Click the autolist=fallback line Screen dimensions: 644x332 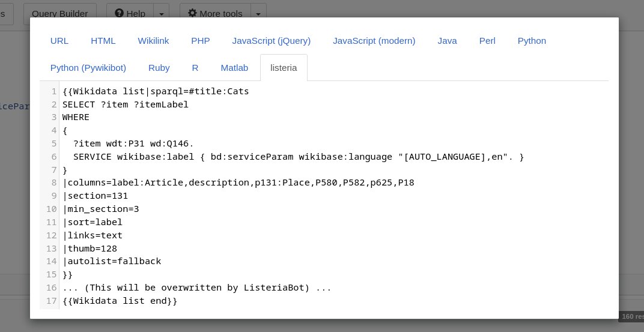[x=112, y=261]
